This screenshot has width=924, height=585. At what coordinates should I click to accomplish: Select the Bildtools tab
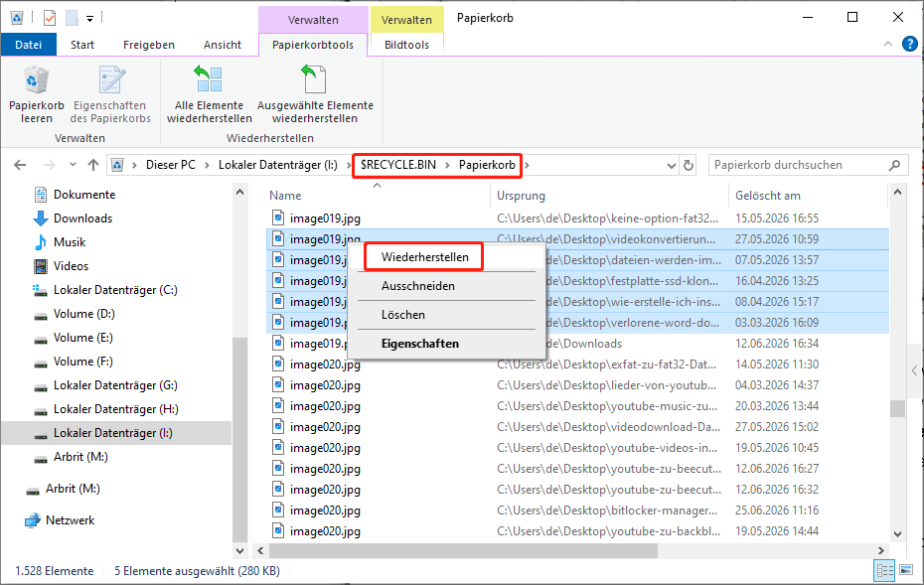point(406,45)
